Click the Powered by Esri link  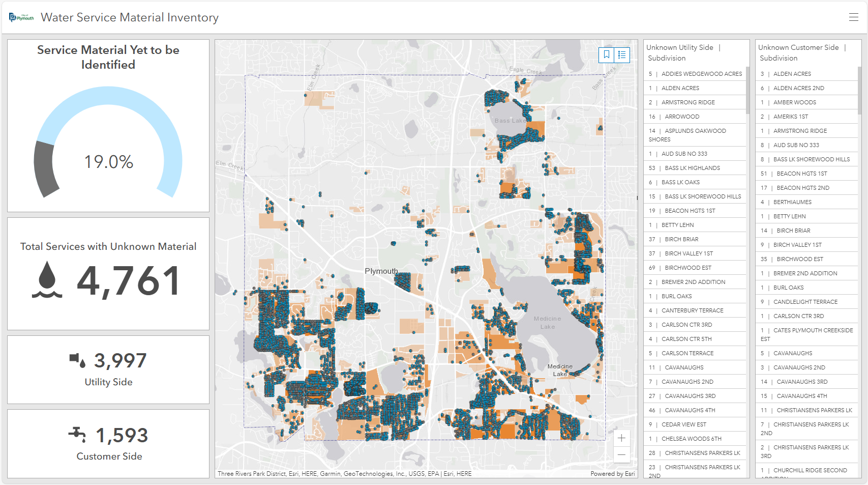(x=613, y=474)
